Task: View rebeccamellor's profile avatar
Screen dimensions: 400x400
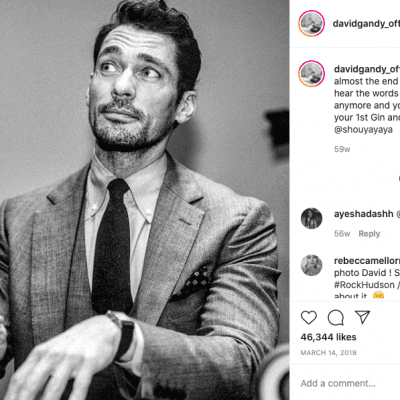Action: coord(311,265)
